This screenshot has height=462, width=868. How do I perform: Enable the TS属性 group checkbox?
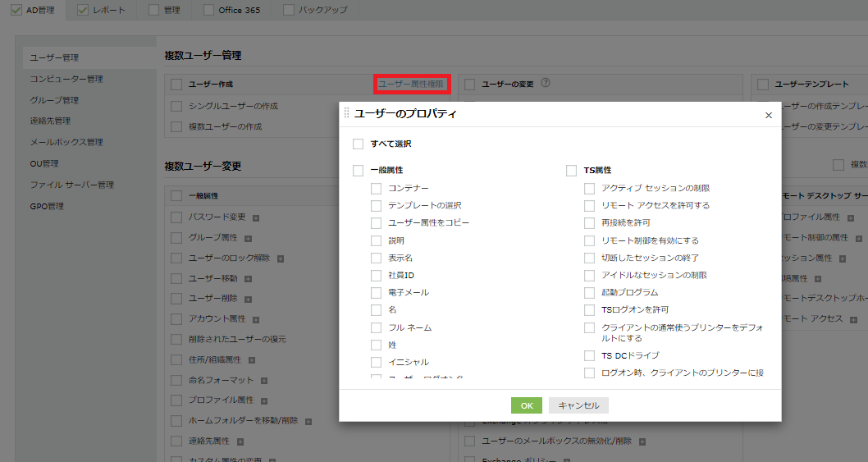[571, 171]
